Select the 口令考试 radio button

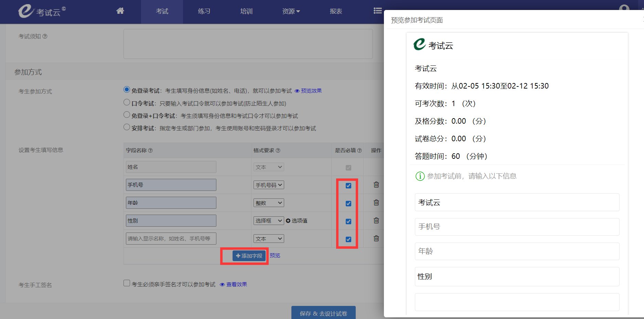click(127, 102)
